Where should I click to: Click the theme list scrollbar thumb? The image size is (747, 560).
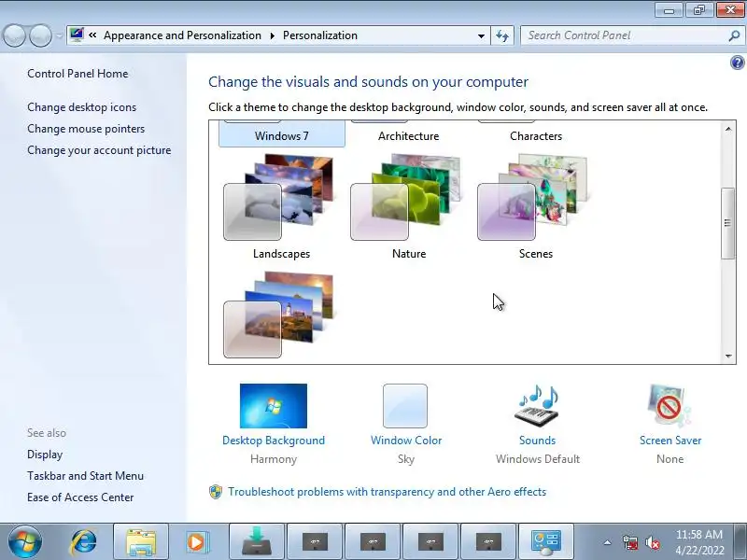728,223
